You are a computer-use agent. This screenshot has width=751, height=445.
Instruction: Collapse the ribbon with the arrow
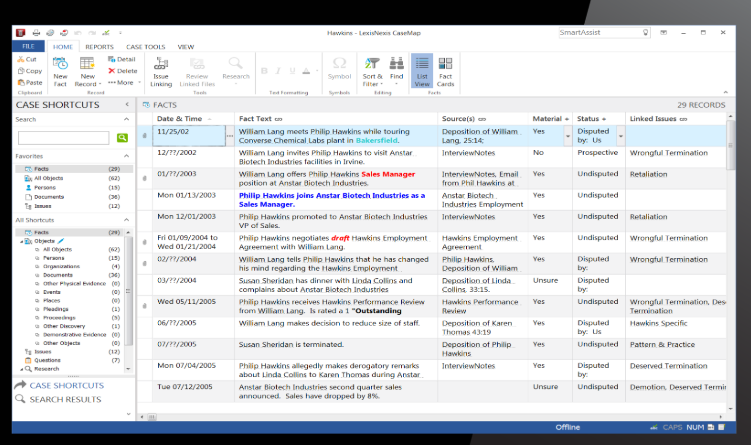tap(726, 92)
